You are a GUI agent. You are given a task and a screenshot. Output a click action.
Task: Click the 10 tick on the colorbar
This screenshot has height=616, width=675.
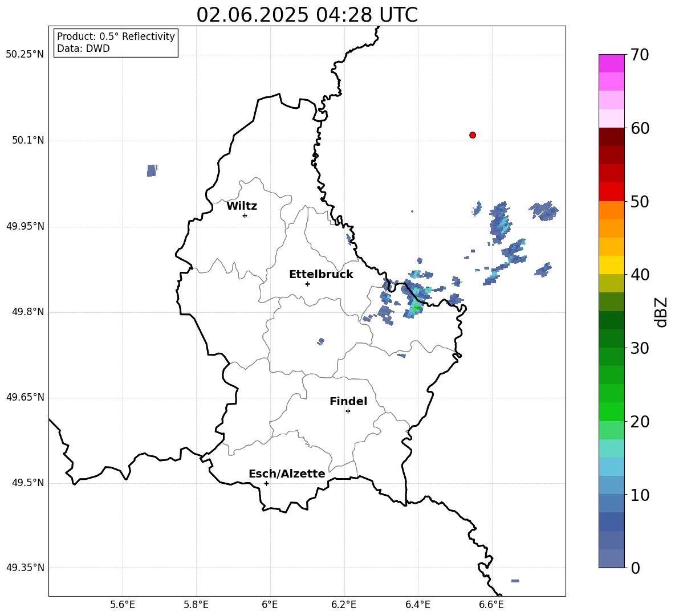(x=640, y=495)
